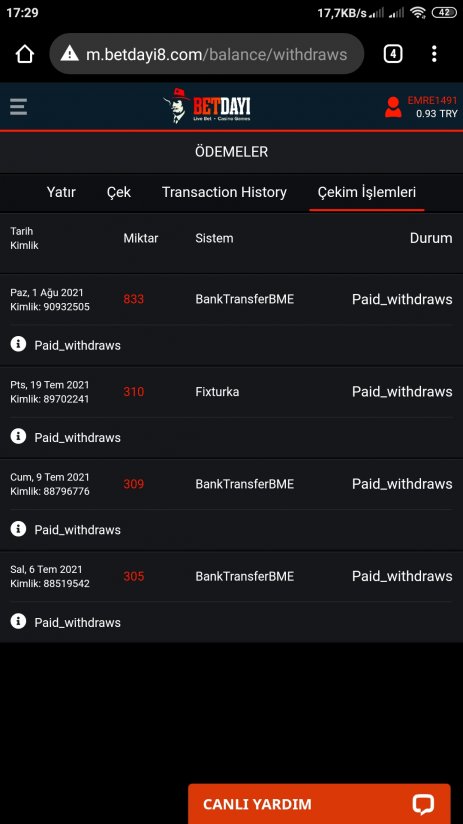
Task: Open the browser three-dot overflow menu
Action: point(434,54)
